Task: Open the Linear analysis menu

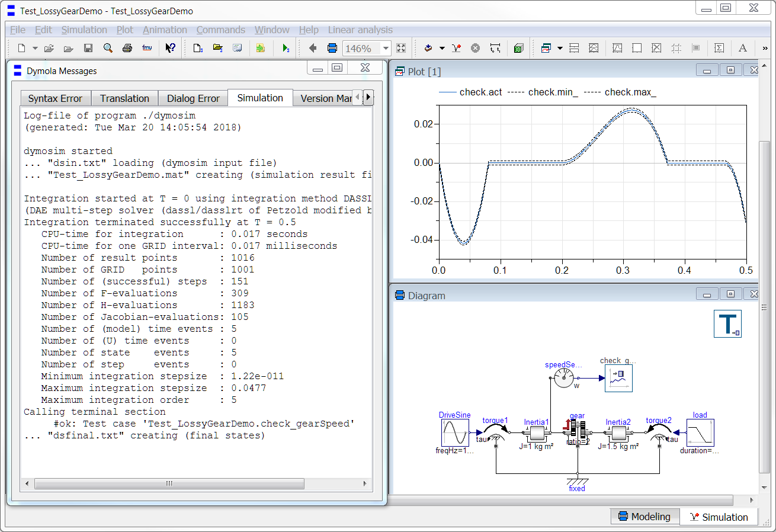Action: (360, 30)
